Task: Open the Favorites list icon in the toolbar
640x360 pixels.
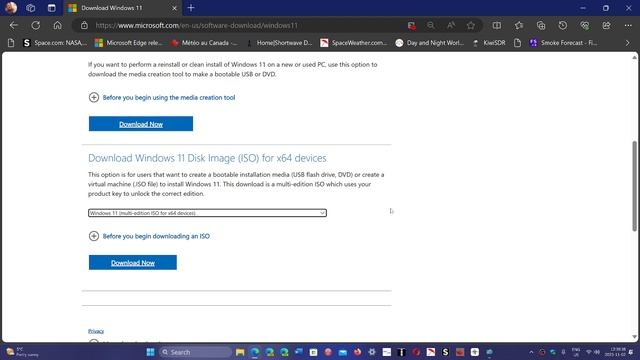Action: pyautogui.click(x=519, y=25)
